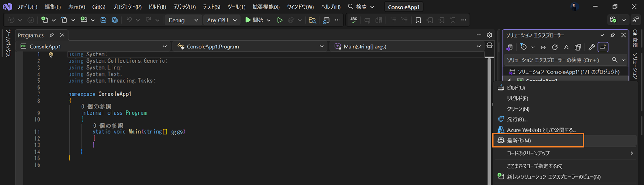The width and height of the screenshot is (644, 185).
Task: Close the Program.cs tab
Action: point(62,35)
